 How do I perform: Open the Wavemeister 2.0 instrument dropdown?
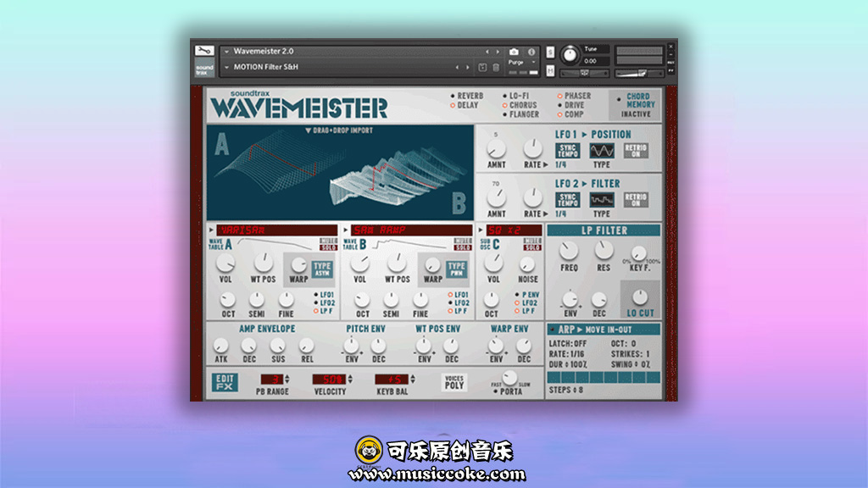(x=226, y=52)
